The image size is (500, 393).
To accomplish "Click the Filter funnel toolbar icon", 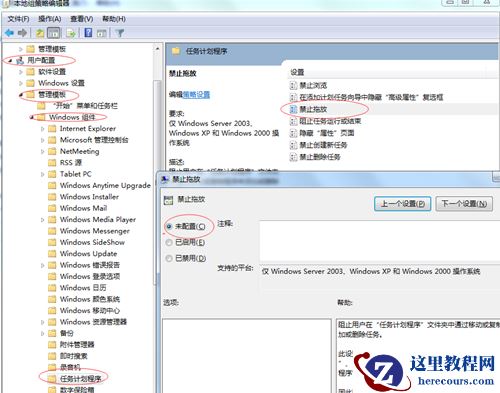I will pos(119,33).
